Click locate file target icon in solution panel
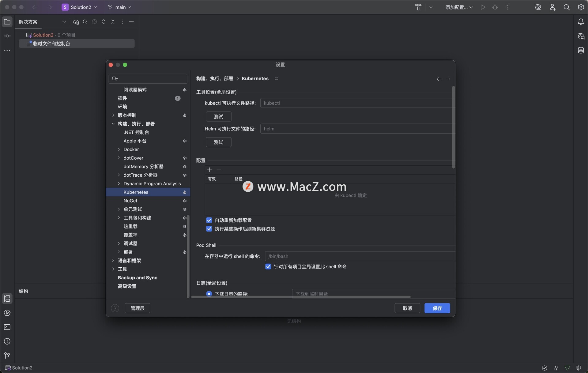Image resolution: width=588 pixels, height=373 pixels. point(94,22)
